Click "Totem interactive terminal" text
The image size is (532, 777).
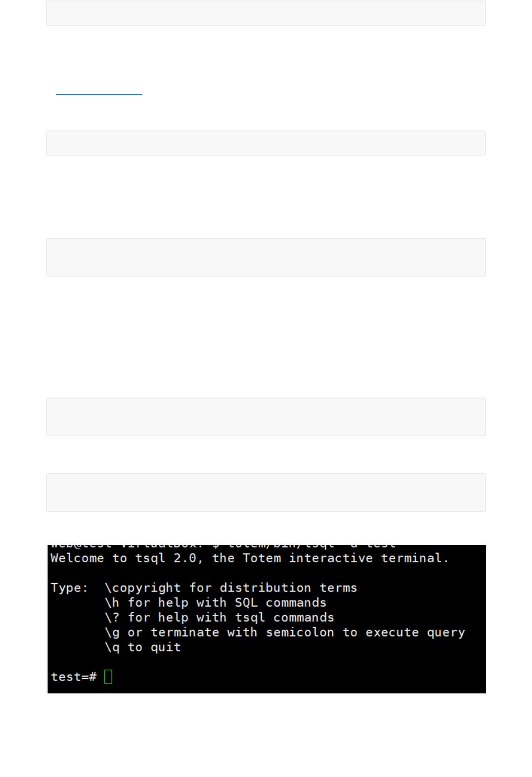[346, 558]
